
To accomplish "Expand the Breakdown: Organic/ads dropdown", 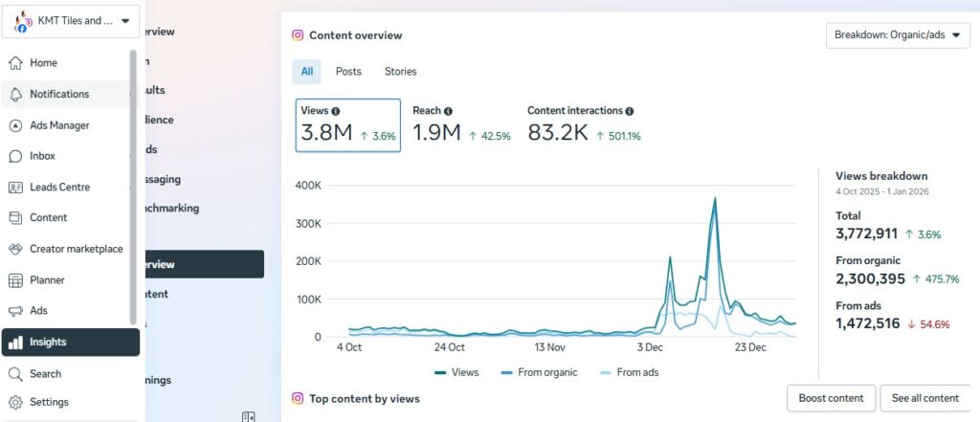I will [897, 35].
